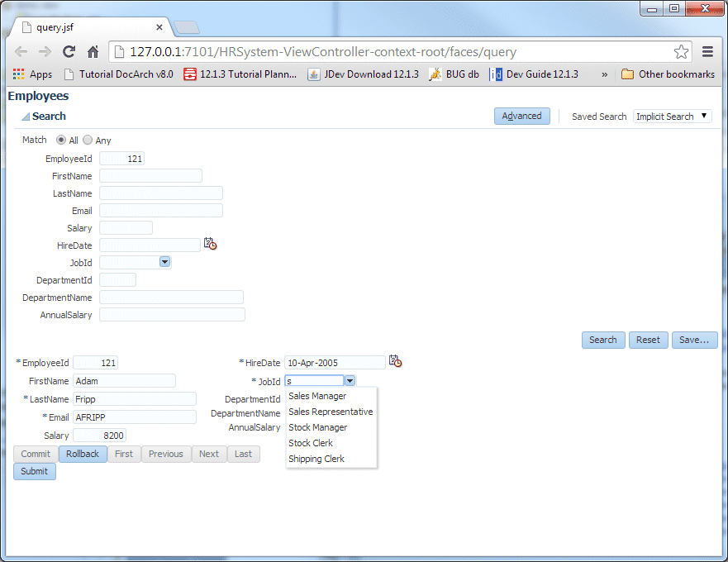The height and width of the screenshot is (562, 728).
Task: Open the 12.1.3 Tutorial Plann... bookmark
Action: 240,74
